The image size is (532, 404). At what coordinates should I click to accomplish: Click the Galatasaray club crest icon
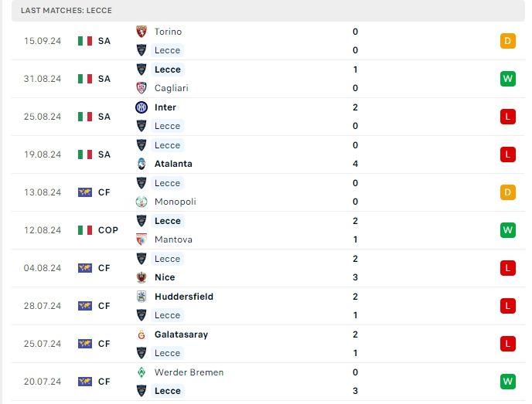point(142,334)
